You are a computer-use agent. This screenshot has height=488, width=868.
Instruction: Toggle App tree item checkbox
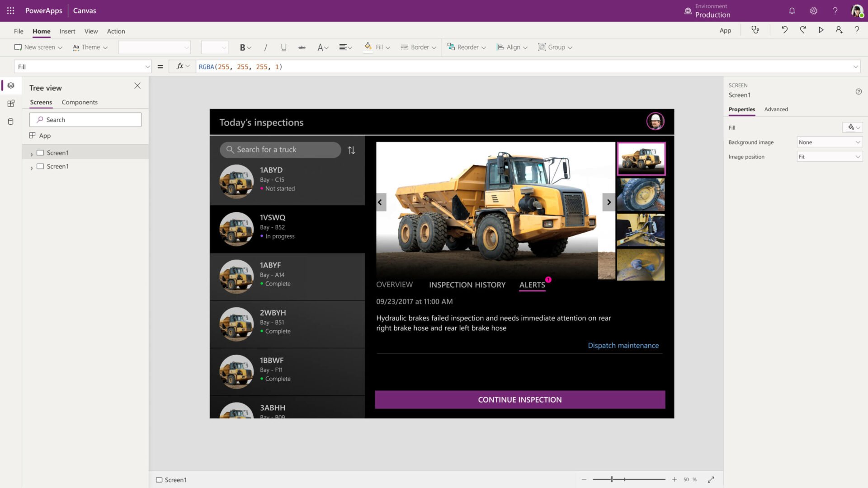click(33, 135)
